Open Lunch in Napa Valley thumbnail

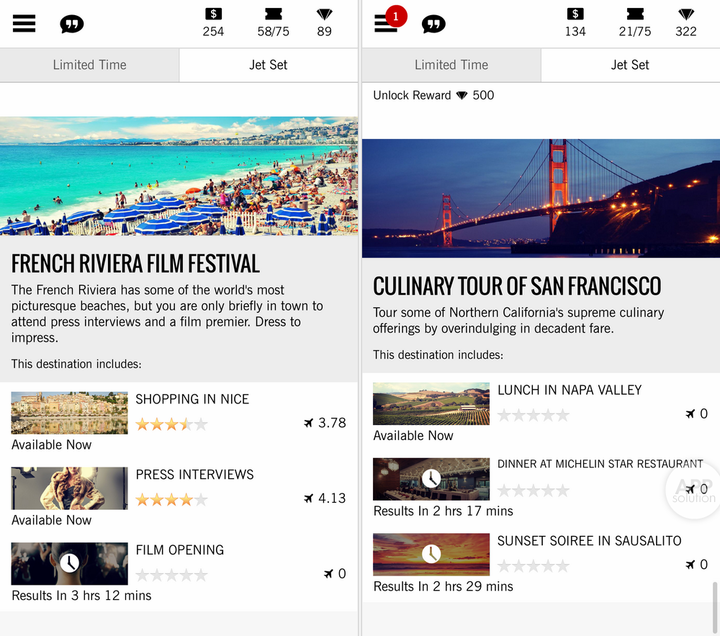pos(431,404)
